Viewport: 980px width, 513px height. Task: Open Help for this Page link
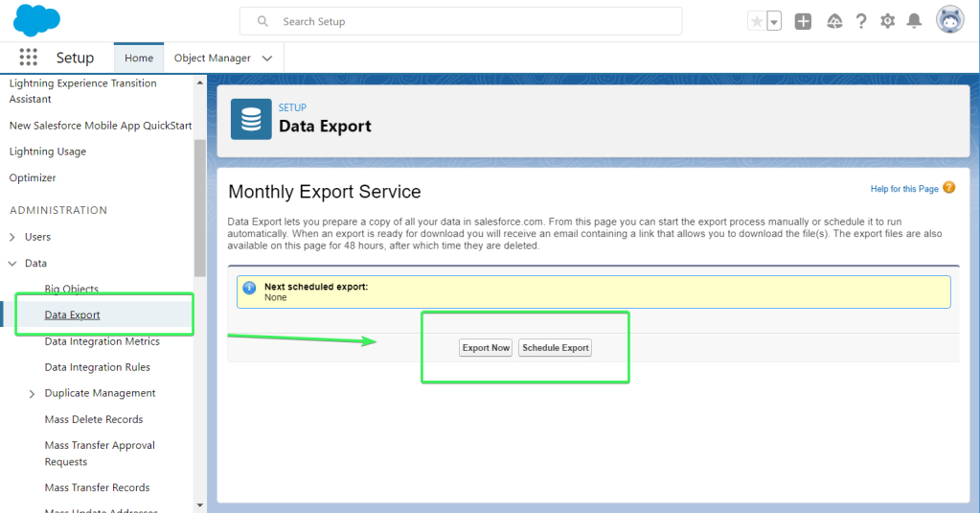903,189
